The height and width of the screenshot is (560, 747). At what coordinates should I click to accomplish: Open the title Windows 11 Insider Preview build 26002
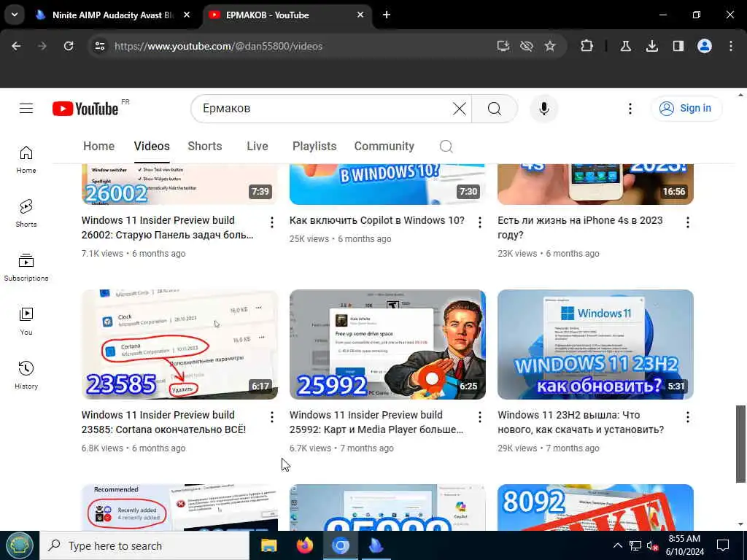coord(167,227)
